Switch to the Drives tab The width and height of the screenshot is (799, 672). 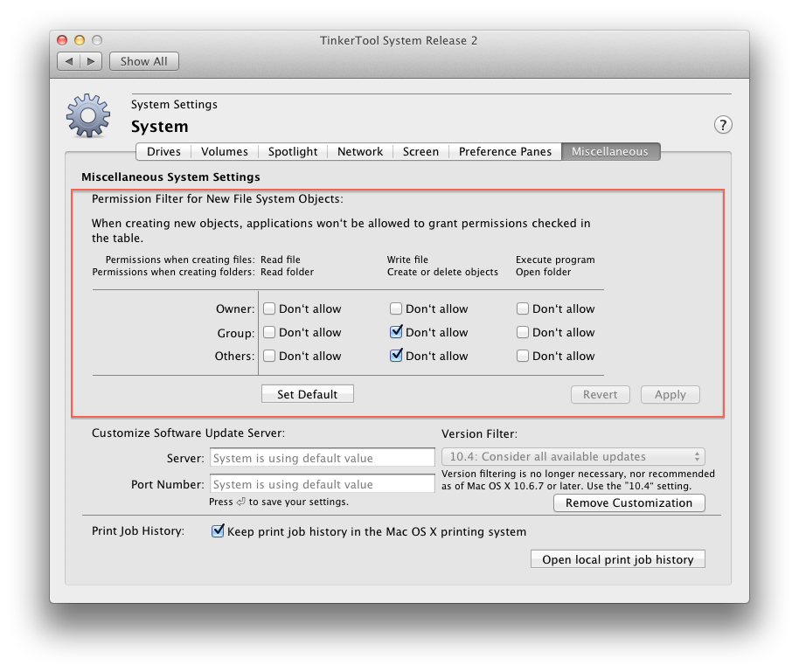click(163, 152)
